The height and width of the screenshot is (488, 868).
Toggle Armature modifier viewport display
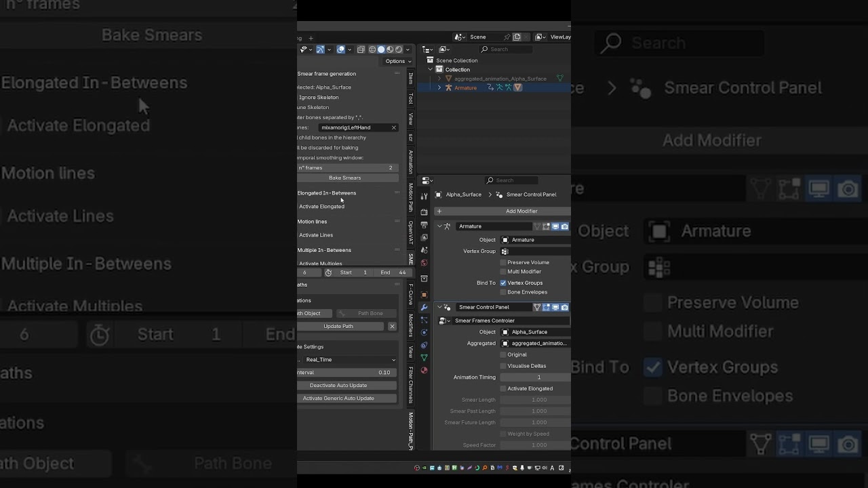coord(555,226)
